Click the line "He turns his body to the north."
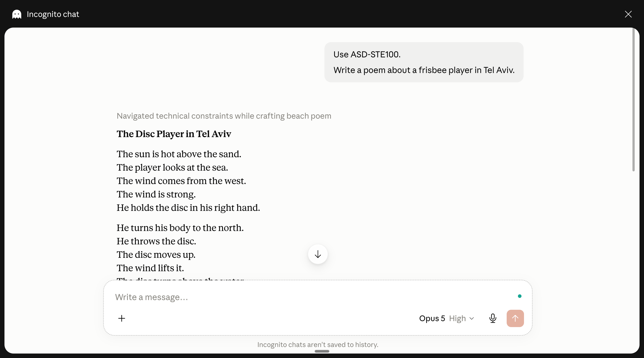 [180, 228]
